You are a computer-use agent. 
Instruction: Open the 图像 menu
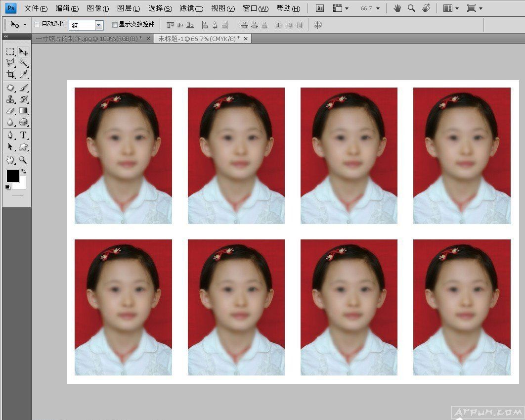click(97, 8)
